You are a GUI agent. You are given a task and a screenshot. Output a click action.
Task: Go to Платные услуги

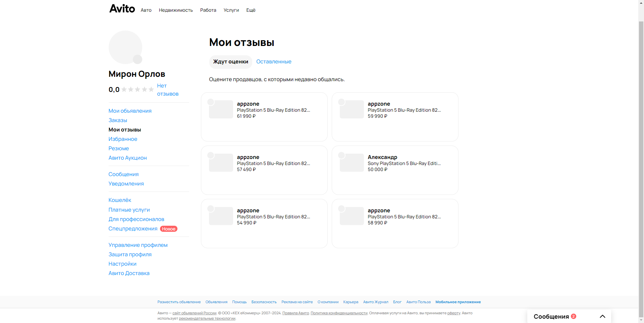pos(129,210)
